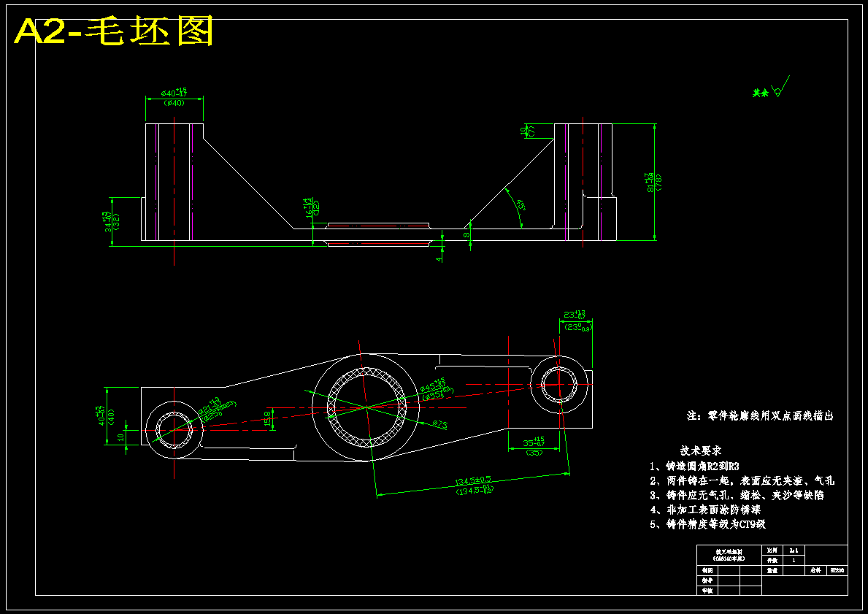Click the yellow title A2-毛坯图

coord(113,31)
